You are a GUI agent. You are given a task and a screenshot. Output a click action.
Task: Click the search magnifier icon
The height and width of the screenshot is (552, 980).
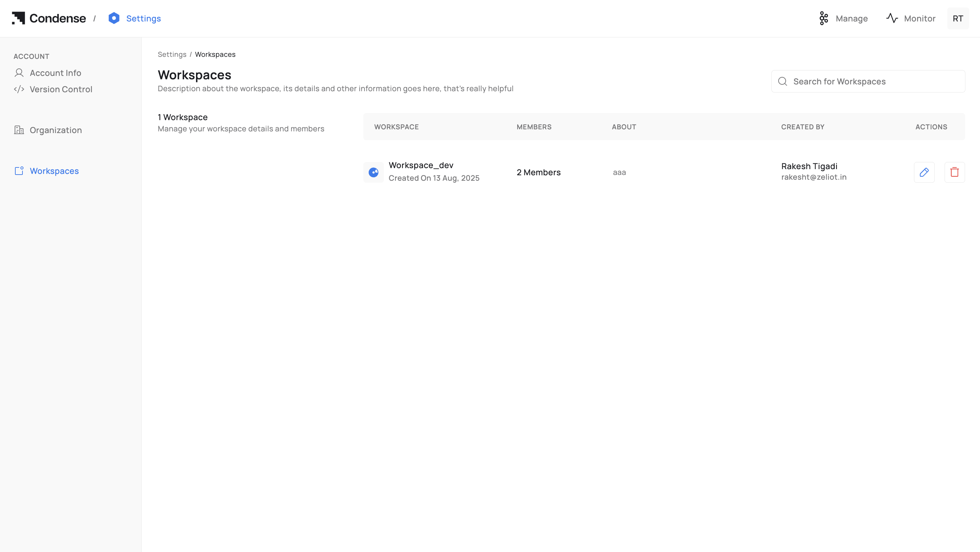click(x=783, y=81)
